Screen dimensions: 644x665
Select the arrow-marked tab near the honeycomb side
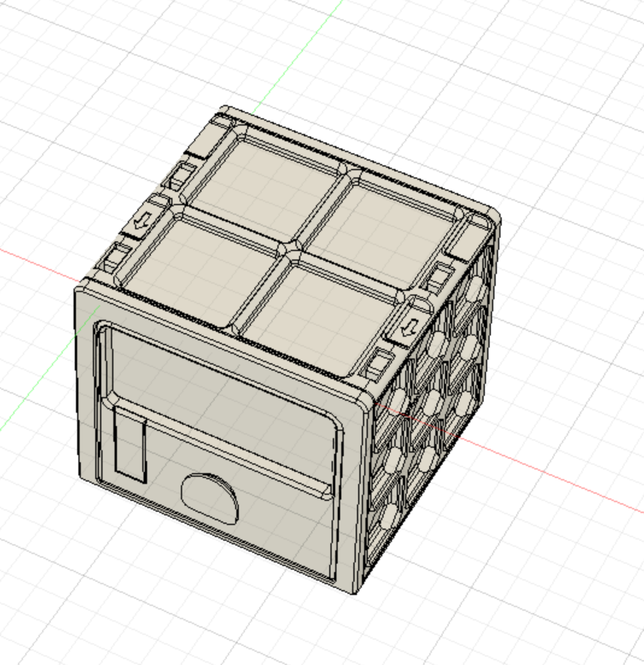coord(409,326)
